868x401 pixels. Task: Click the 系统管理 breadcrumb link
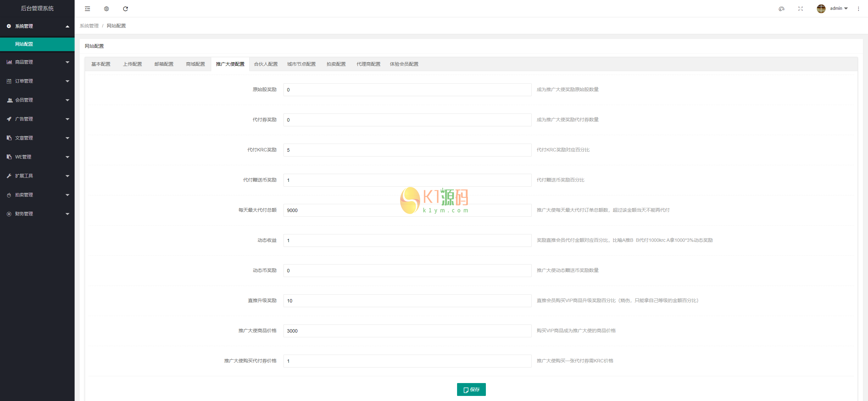(x=89, y=26)
